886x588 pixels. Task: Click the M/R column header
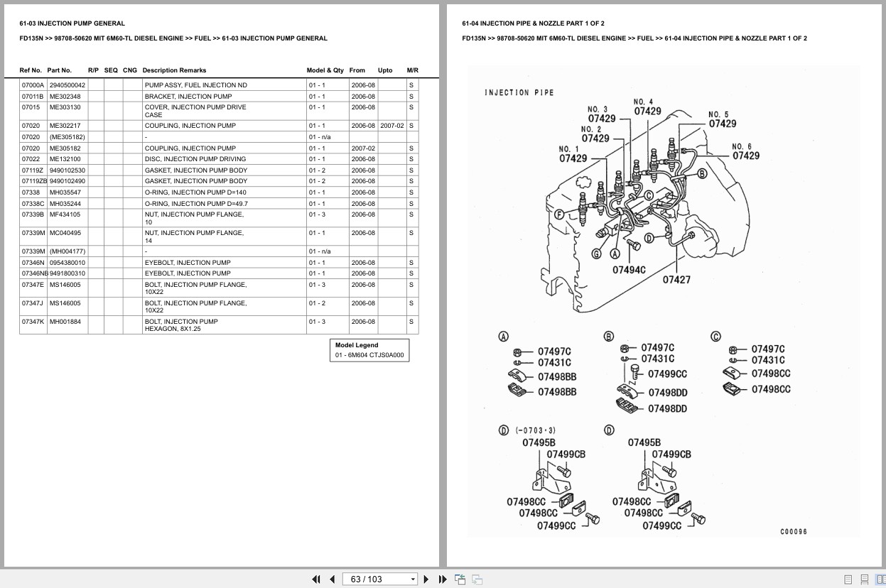(412, 70)
